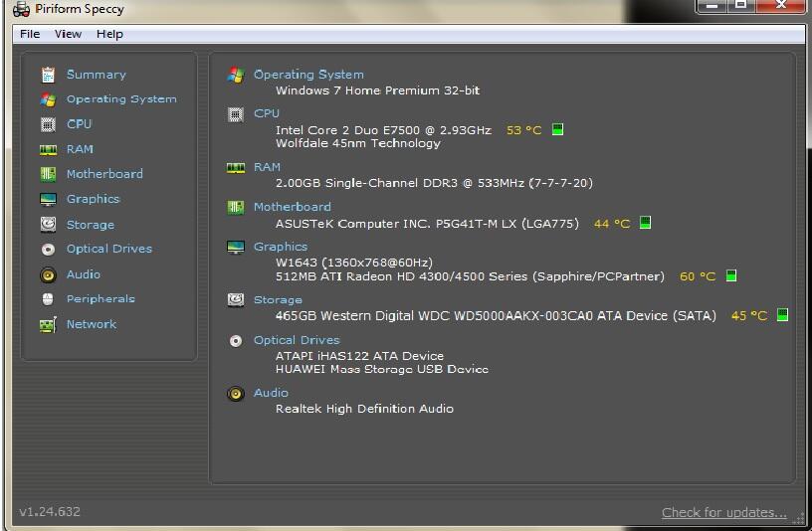The width and height of the screenshot is (812, 531).
Task: Click the Windows 7 Home Premium 32-bit text
Action: [x=377, y=90]
